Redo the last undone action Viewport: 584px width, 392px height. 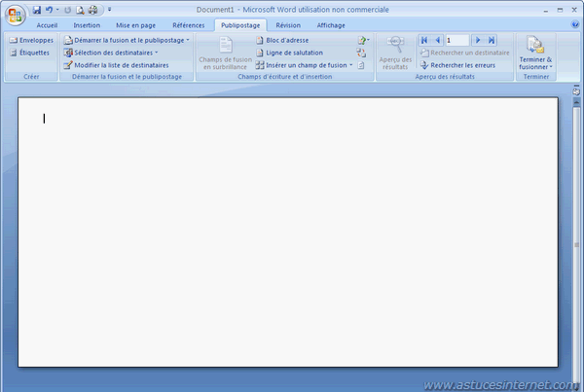pyautogui.click(x=67, y=10)
